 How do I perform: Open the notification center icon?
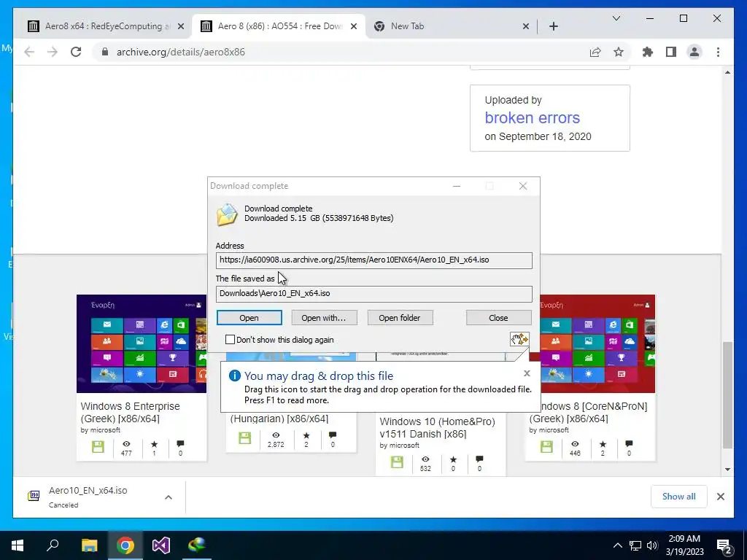[724, 546]
